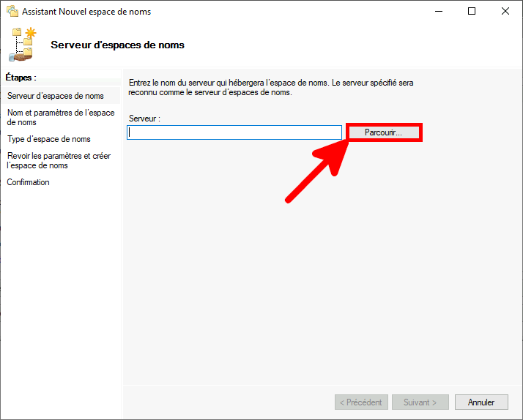Click the bold 'Serveur d'espaces de noms' heading
The width and height of the screenshot is (523, 420).
pyautogui.click(x=117, y=45)
